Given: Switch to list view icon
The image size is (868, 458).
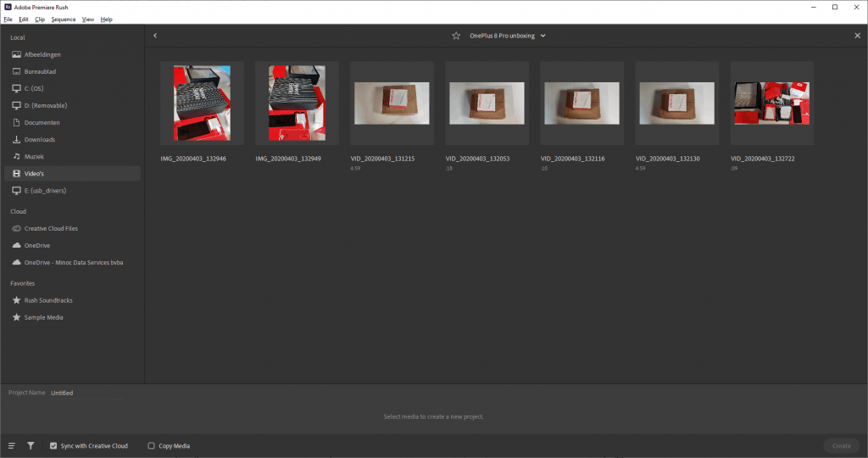Looking at the screenshot, I should (x=11, y=446).
